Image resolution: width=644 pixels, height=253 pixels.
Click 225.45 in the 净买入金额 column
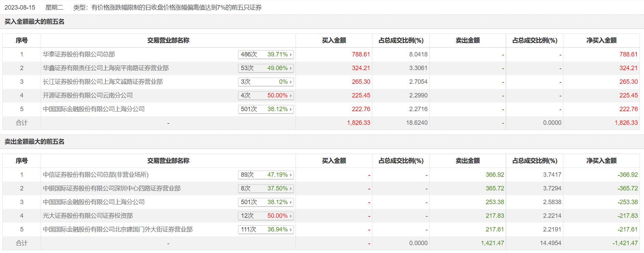tap(628, 95)
